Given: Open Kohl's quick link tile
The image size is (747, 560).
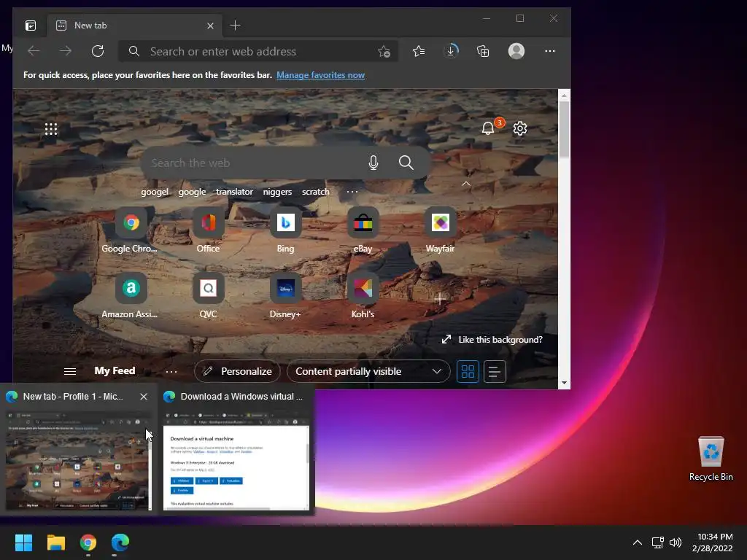Looking at the screenshot, I should point(363,296).
